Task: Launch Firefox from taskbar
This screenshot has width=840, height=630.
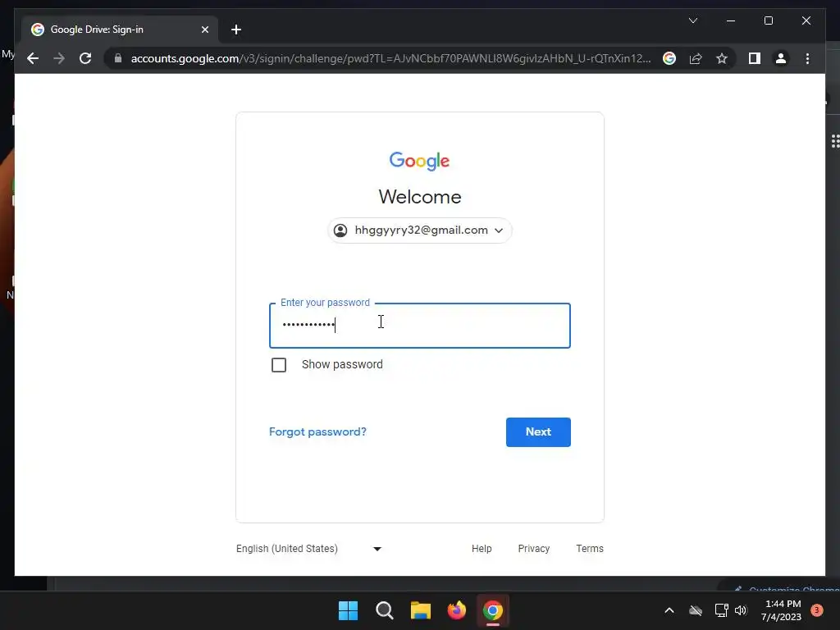Action: (x=456, y=610)
